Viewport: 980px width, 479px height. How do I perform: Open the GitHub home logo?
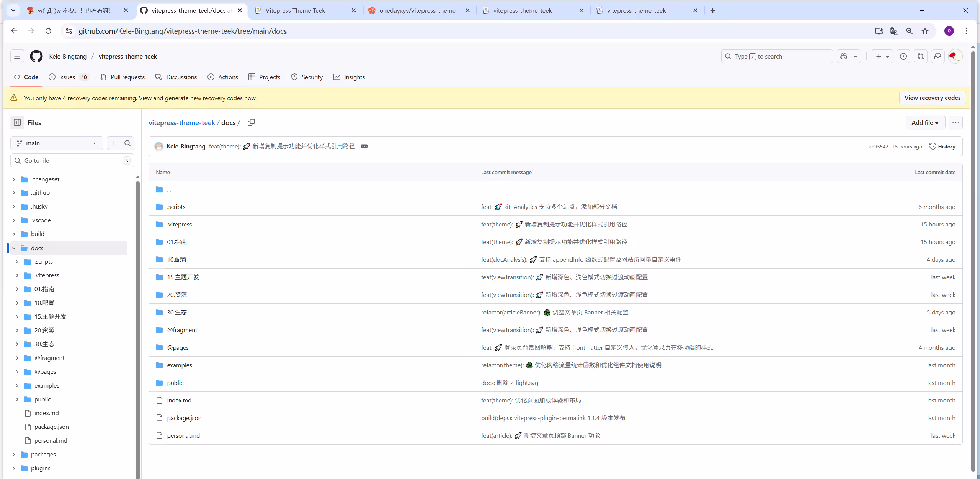[36, 56]
